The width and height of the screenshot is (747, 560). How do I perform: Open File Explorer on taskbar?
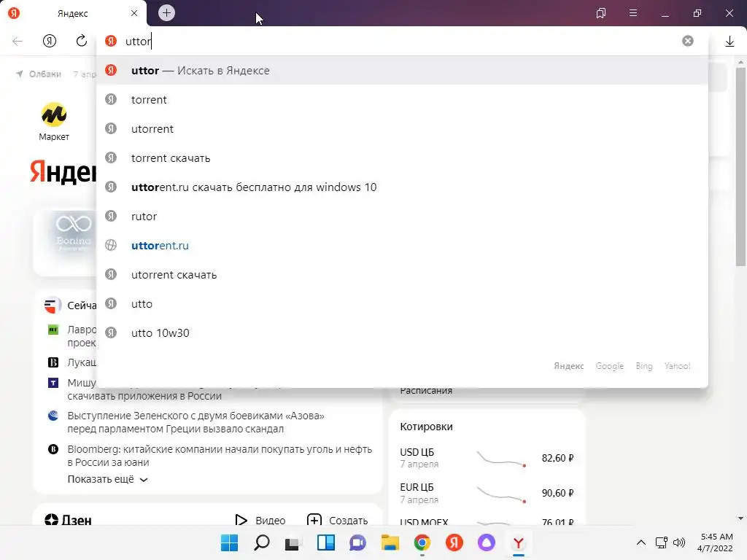(390, 542)
